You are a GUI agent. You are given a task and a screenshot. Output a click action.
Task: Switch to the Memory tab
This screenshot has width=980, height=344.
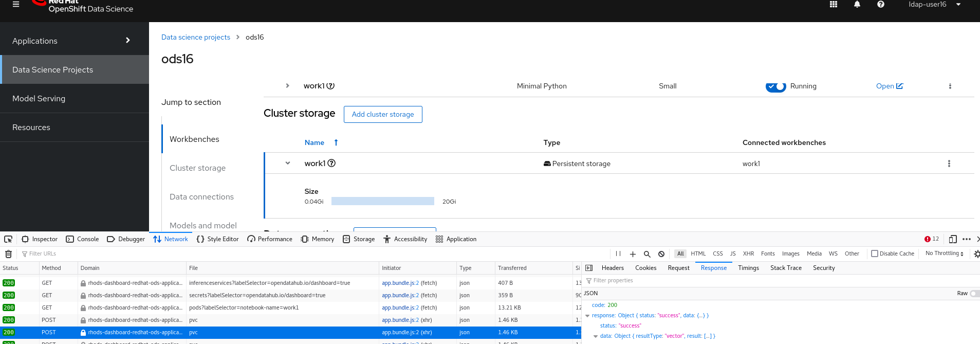click(318, 239)
